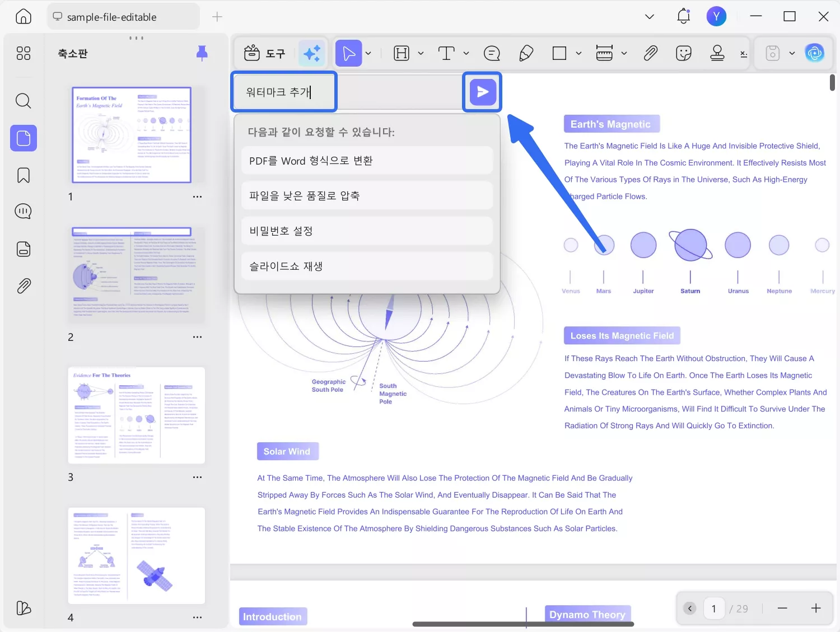Open the signature tool
The height and width of the screenshot is (632, 840).
(744, 54)
